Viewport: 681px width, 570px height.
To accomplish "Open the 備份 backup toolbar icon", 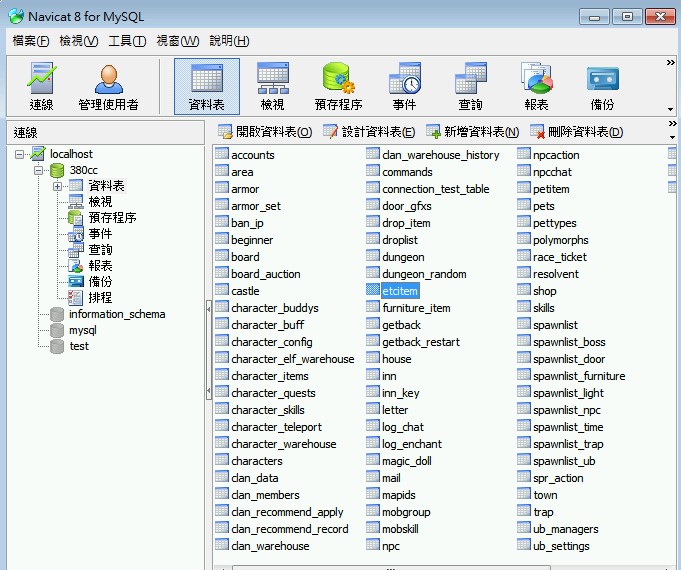I will click(x=602, y=87).
